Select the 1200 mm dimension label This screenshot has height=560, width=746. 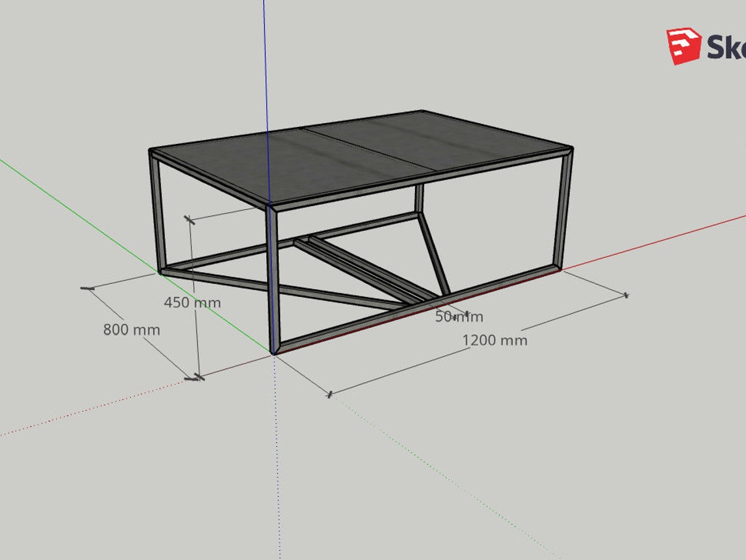[495, 339]
